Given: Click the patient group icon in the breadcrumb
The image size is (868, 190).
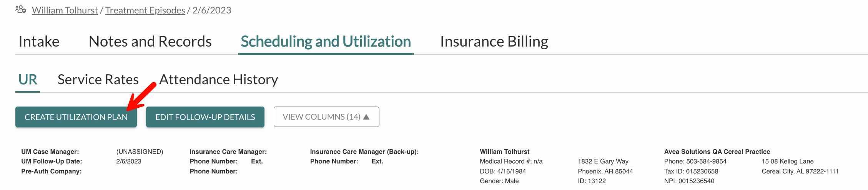Looking at the screenshot, I should (21, 10).
